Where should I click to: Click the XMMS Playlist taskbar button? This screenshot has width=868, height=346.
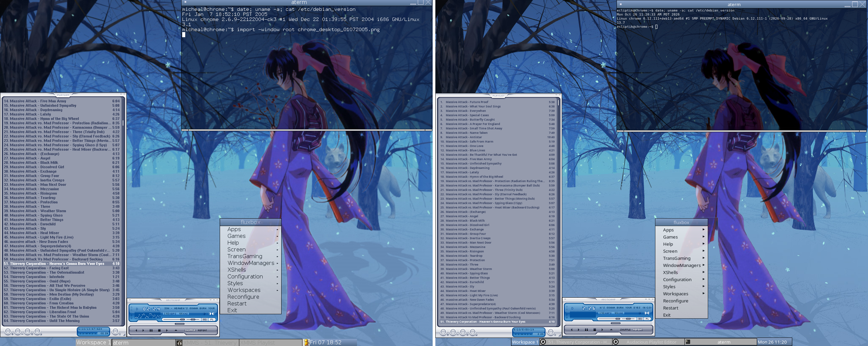271,343
